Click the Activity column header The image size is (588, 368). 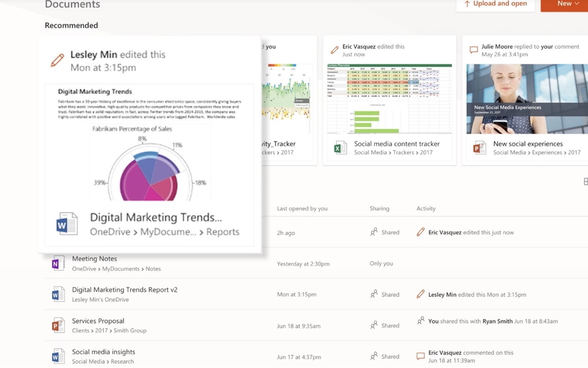click(426, 209)
